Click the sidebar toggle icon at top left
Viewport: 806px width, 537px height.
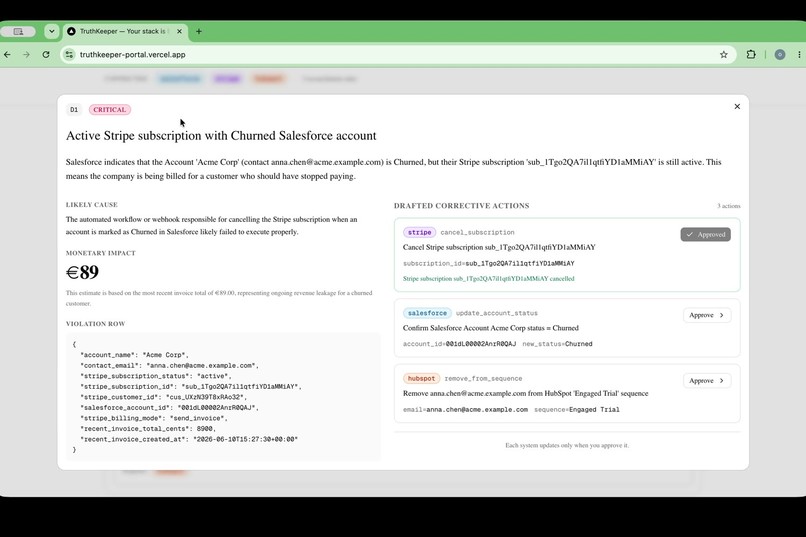(18, 31)
